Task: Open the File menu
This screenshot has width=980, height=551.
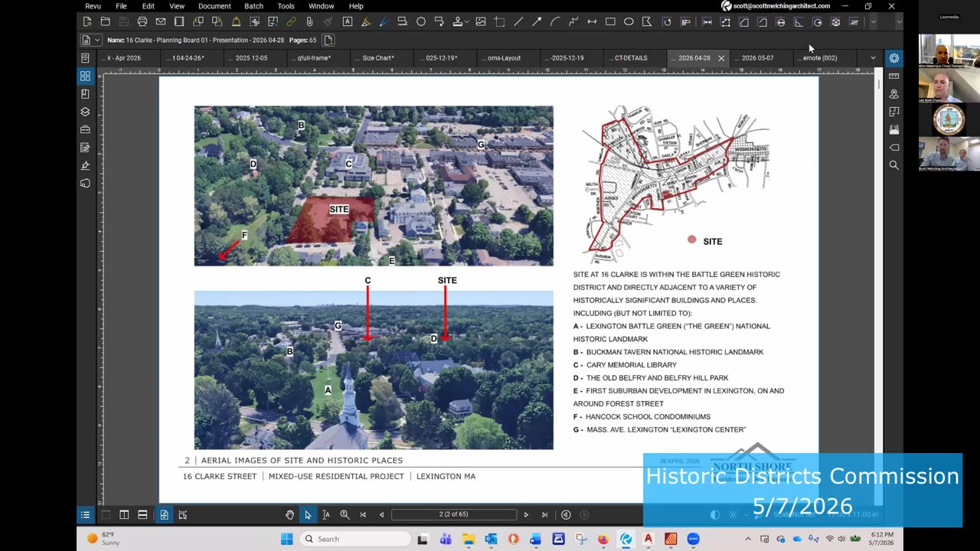Action: 121,6
